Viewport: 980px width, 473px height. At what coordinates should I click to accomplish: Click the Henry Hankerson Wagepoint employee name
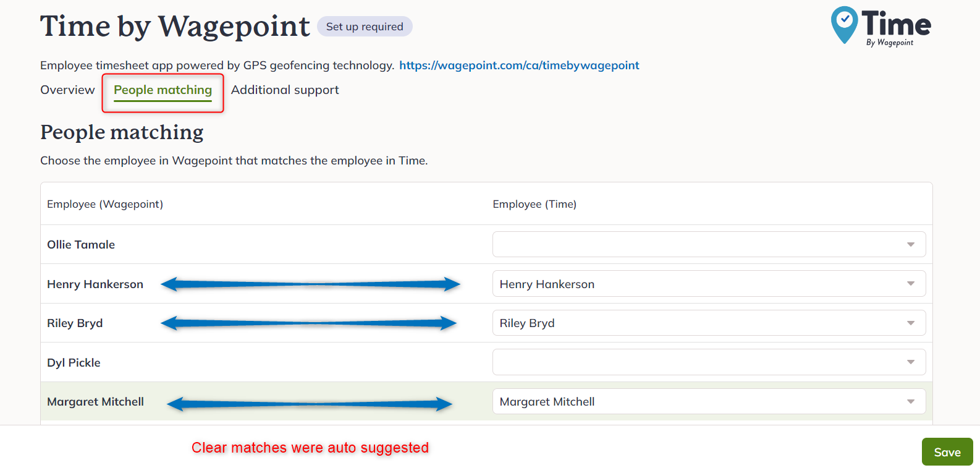click(95, 284)
